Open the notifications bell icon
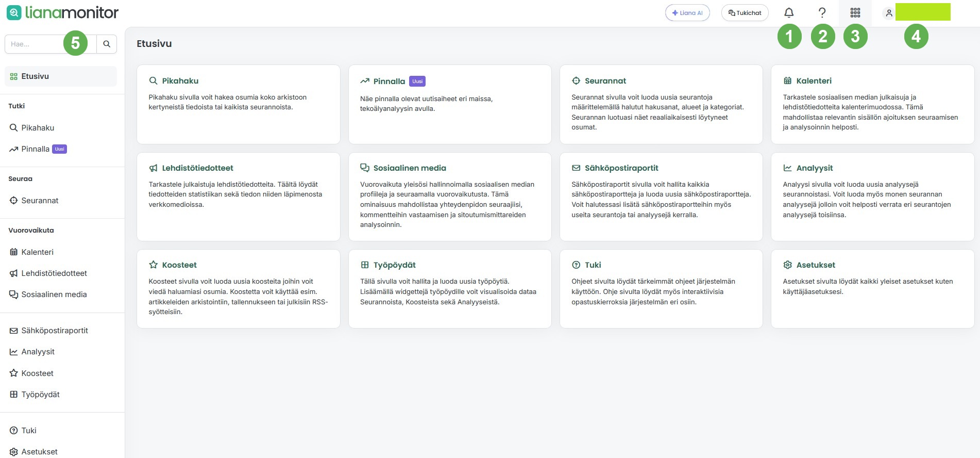 [789, 13]
